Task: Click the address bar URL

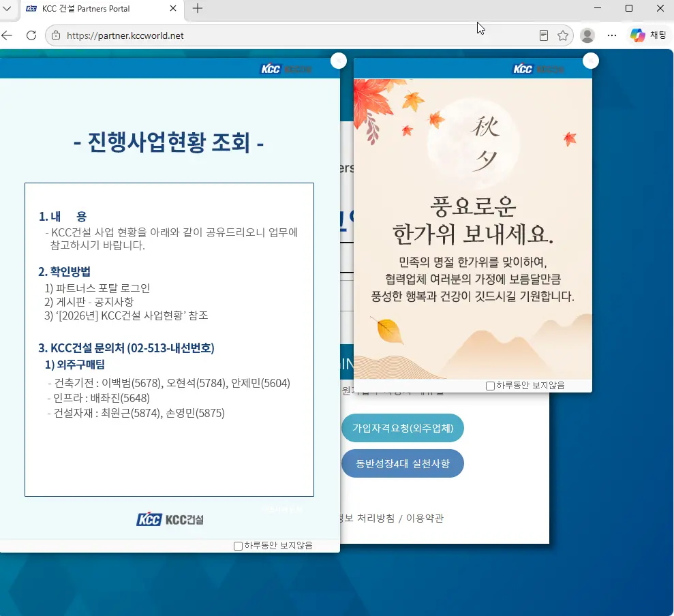Action: [125, 35]
